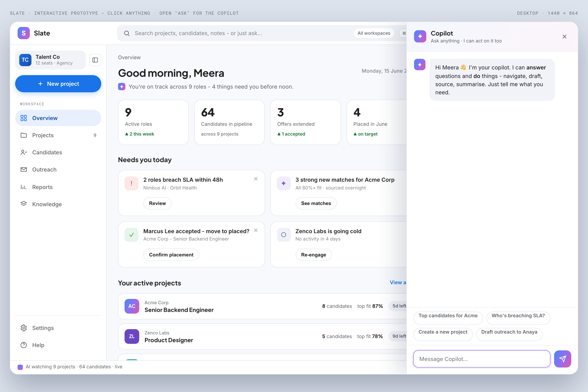The width and height of the screenshot is (588, 392).
Task: Click See matches
Action: click(x=316, y=203)
